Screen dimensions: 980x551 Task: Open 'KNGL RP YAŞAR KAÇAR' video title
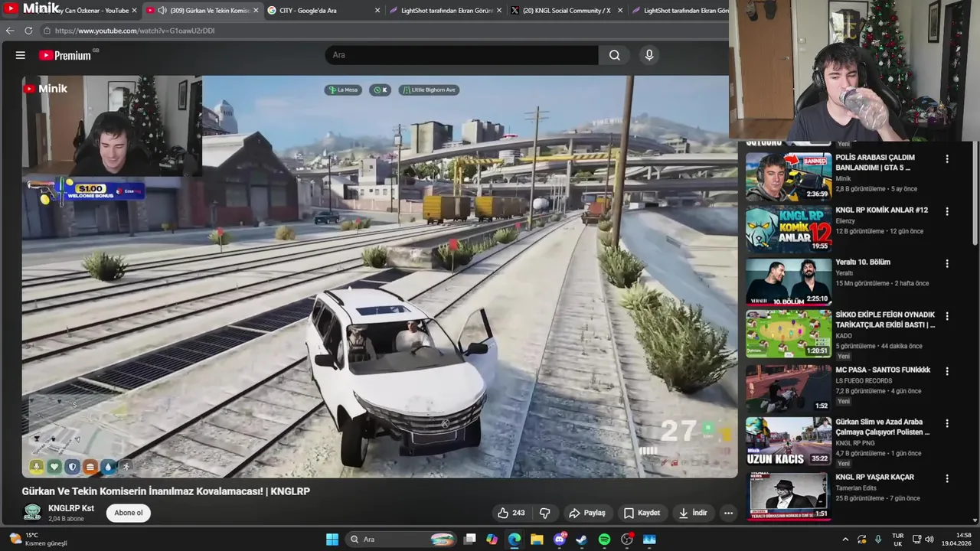pyautogui.click(x=874, y=477)
